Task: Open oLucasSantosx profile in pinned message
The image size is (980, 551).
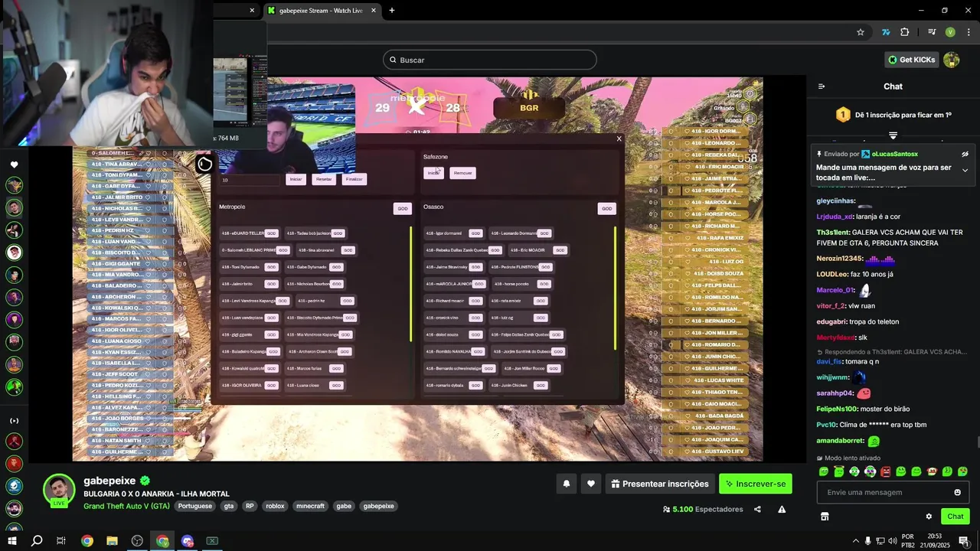Action: pos(894,154)
